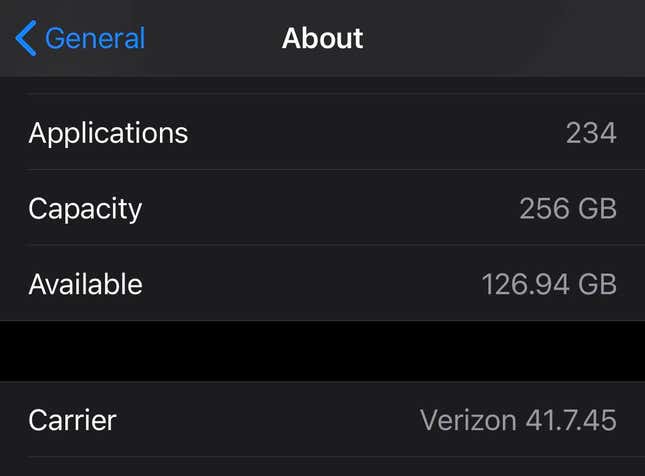
Task: Tap the 256 capacity number
Action: [544, 208]
